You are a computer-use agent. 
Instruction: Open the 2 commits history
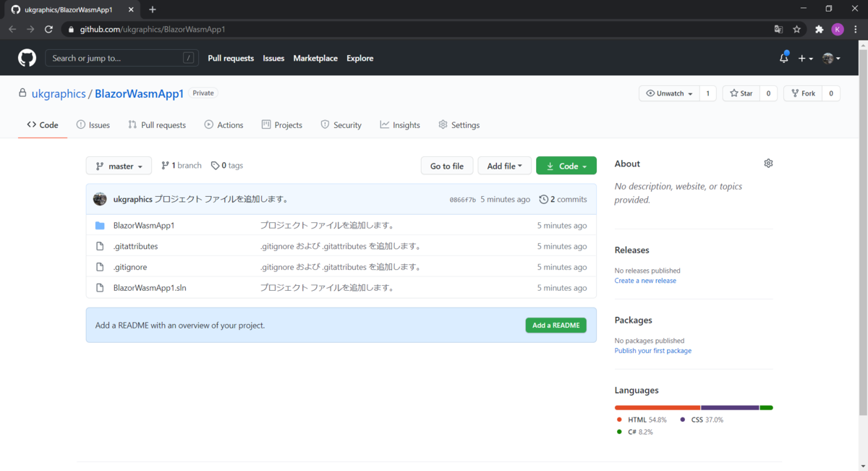(x=563, y=199)
